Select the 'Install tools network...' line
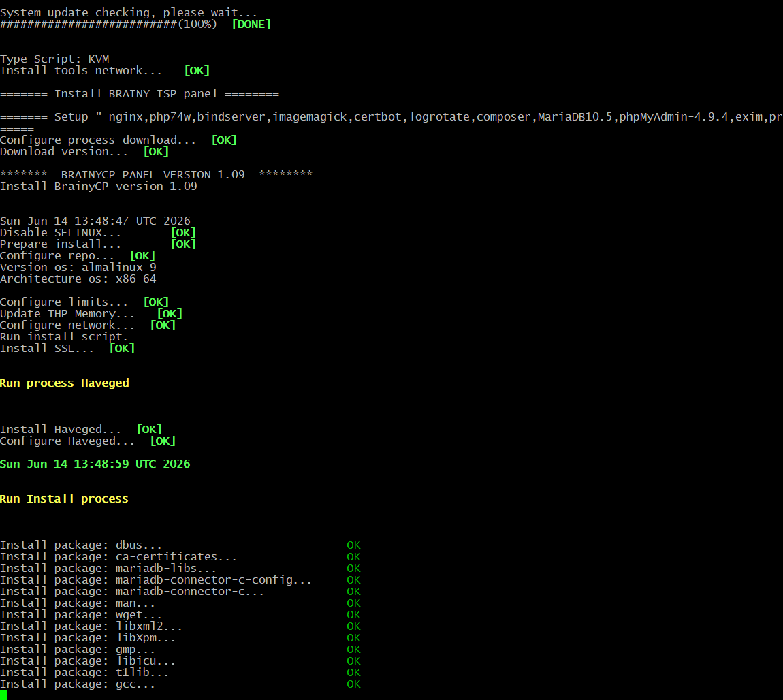The image size is (783, 700). click(x=105, y=70)
